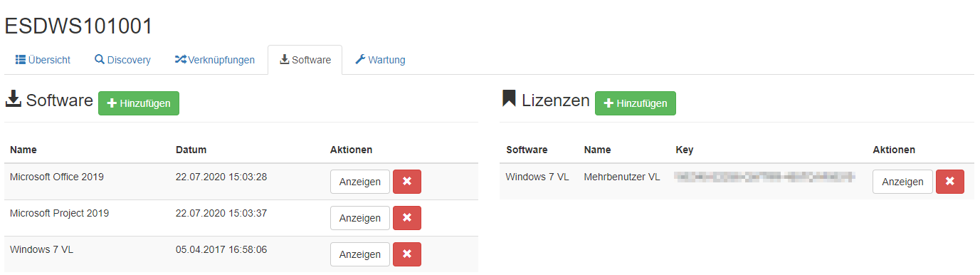
Task: Click the bookmark icon beside Lizenzen heading
Action: click(x=508, y=99)
